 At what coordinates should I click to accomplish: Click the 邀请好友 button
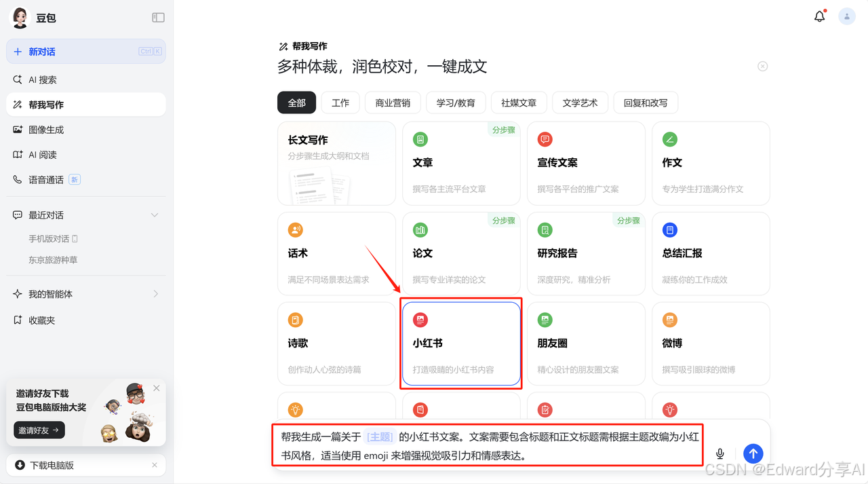pyautogui.click(x=39, y=430)
